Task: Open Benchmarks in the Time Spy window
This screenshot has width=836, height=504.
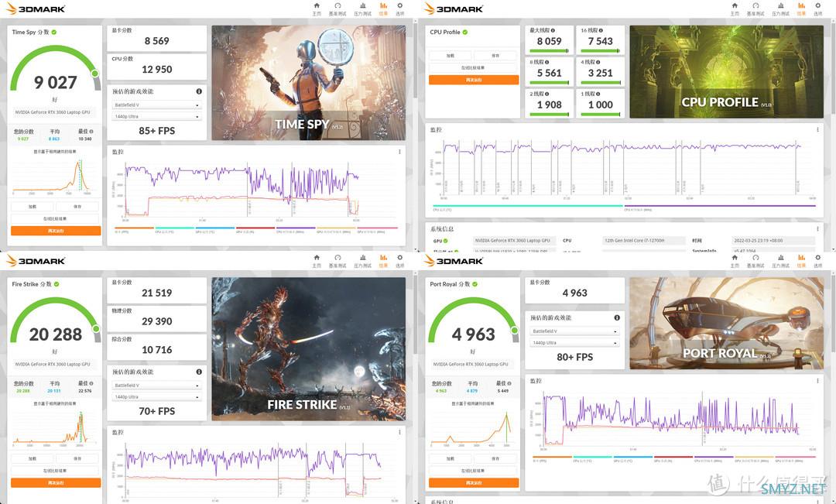Action: [x=337, y=9]
